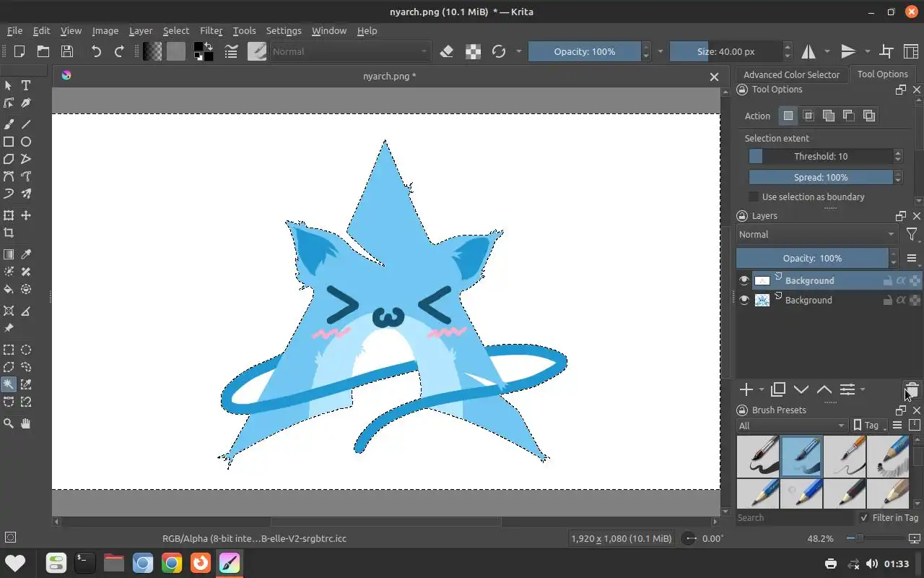
Task: Move layer down with the down chevron
Action: (x=801, y=389)
